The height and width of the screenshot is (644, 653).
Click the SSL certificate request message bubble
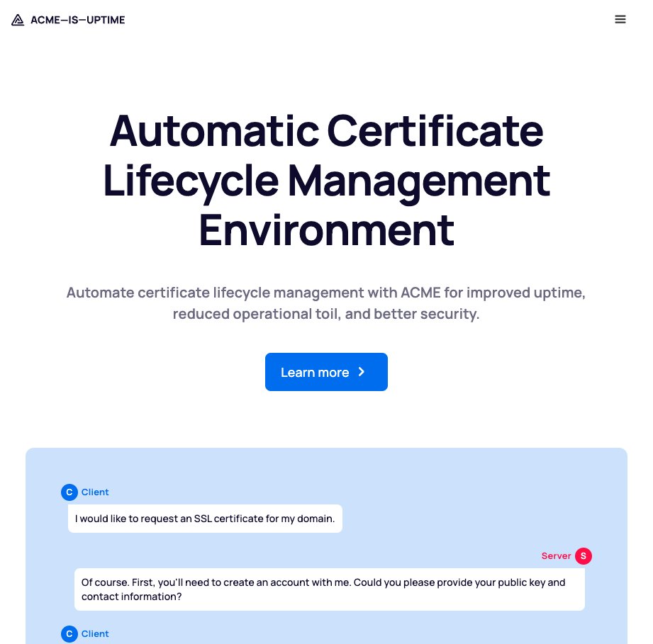205,519
